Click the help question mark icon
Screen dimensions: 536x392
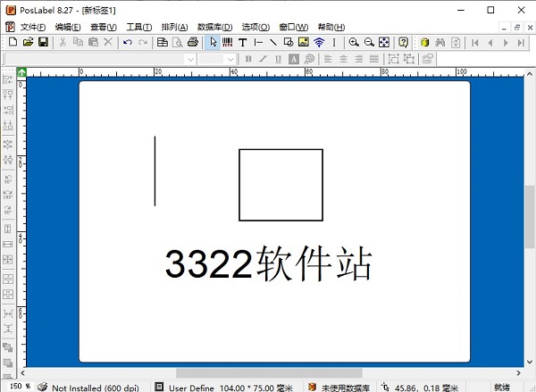coord(404,42)
